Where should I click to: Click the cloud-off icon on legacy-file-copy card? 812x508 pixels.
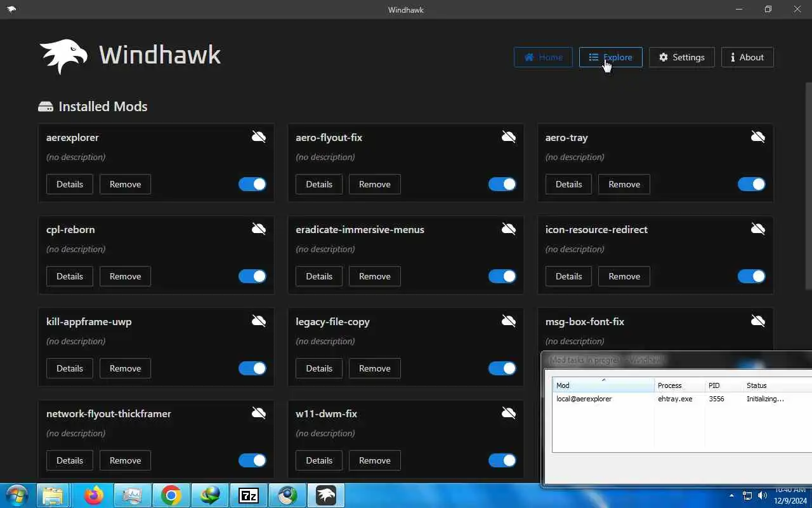[509, 321]
